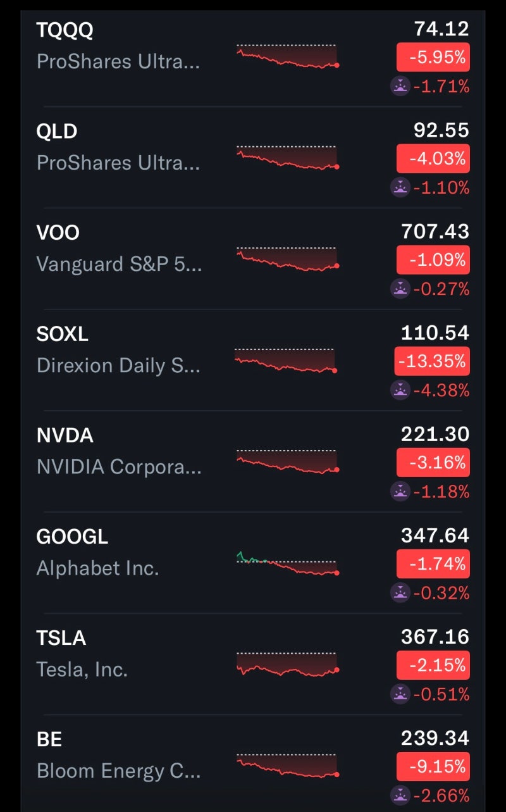This screenshot has width=506, height=812.
Task: Toggle the SOXL -13.35% change badge
Action: (x=432, y=361)
